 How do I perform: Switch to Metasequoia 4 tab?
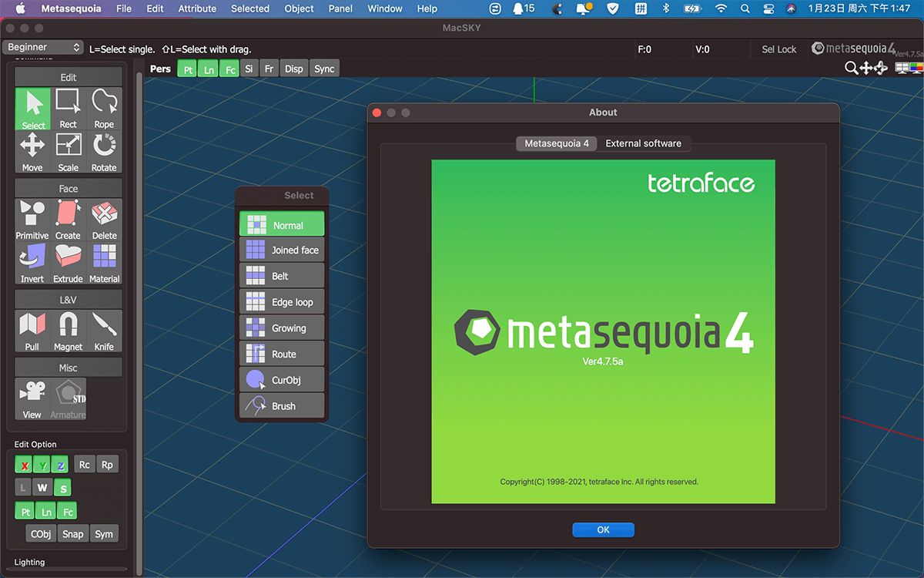pos(557,143)
